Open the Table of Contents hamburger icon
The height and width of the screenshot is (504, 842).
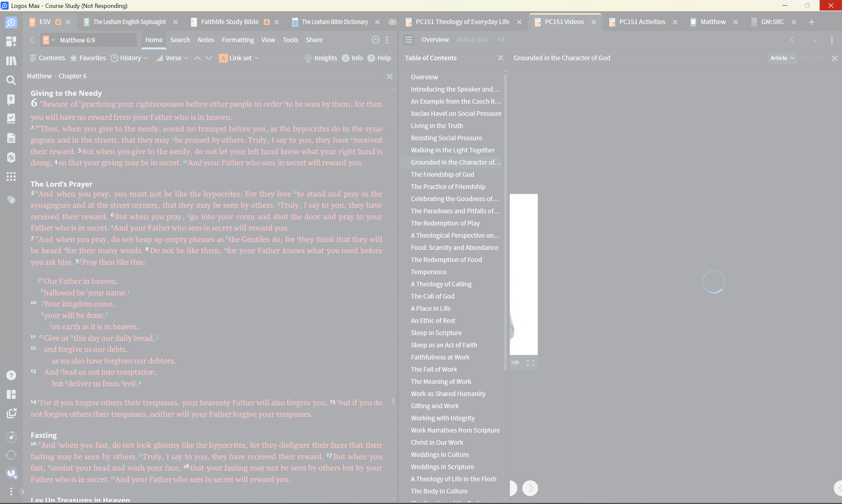coord(409,40)
